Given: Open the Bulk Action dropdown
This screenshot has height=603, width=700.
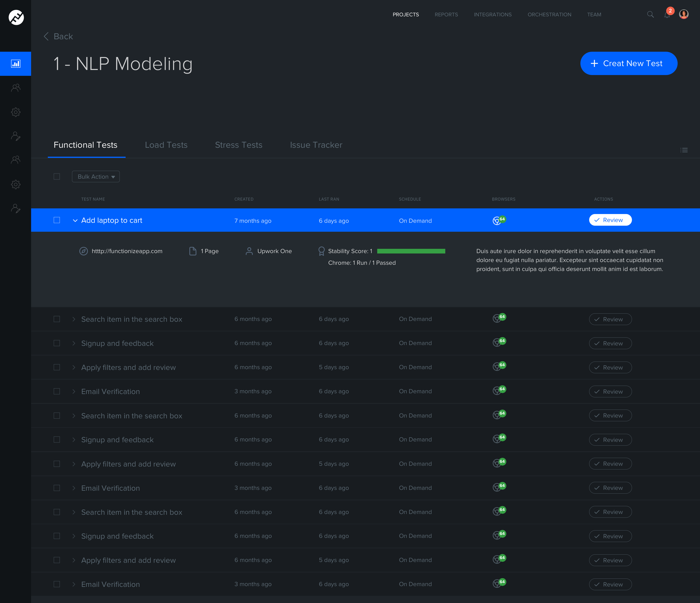Looking at the screenshot, I should click(x=96, y=176).
